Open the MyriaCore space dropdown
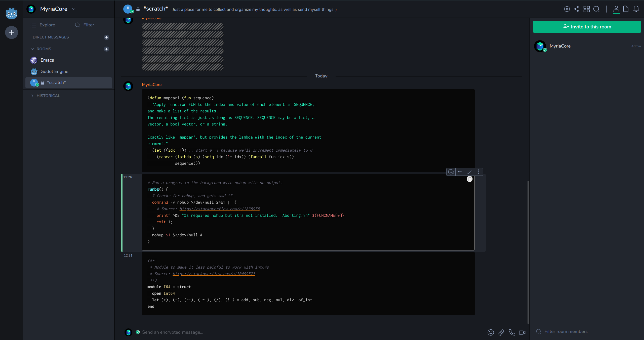The image size is (644, 340). [x=74, y=9]
